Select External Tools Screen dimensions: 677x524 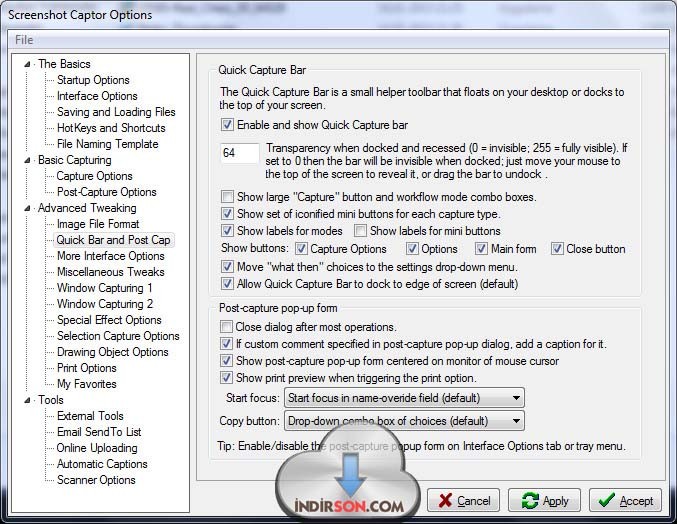point(90,416)
